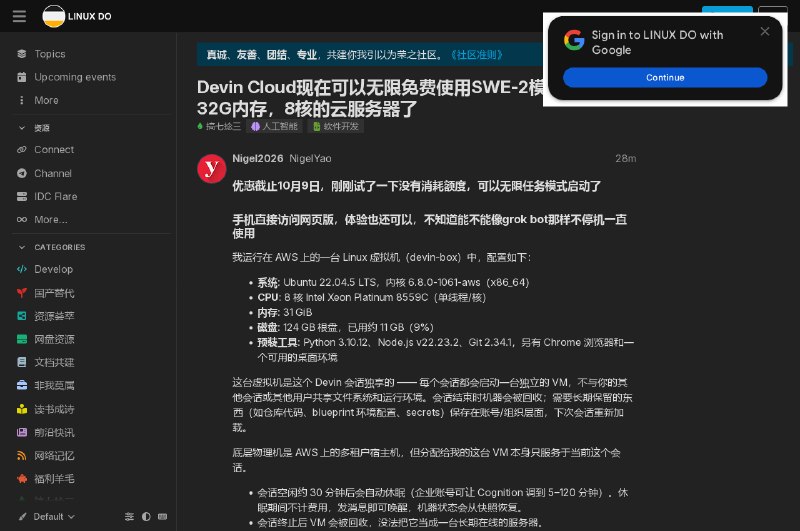The height and width of the screenshot is (531, 800).
Task: Click the paintbrush theme icon
Action: click(22, 517)
